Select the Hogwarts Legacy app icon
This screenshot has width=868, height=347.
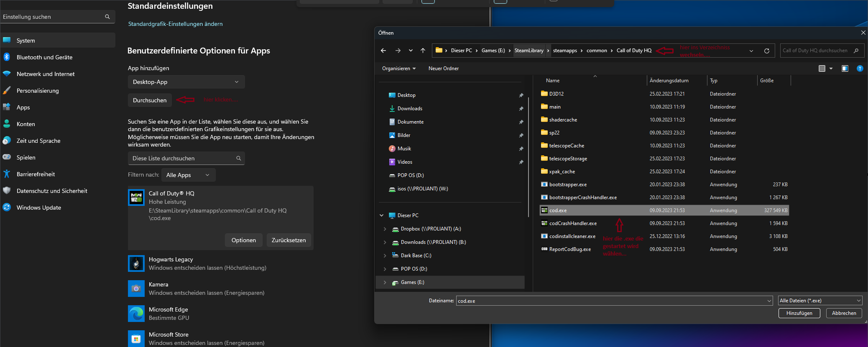click(x=136, y=263)
